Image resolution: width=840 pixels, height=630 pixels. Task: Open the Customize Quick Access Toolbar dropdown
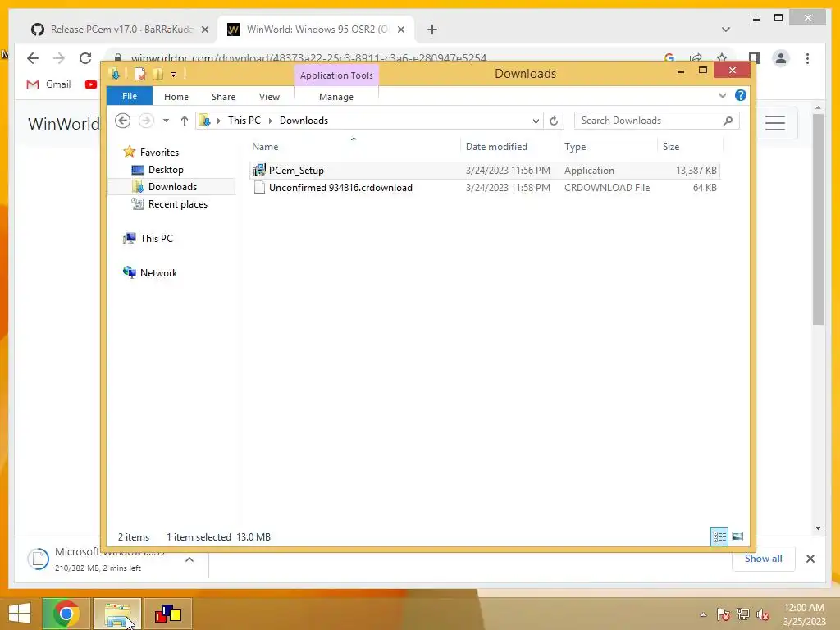pyautogui.click(x=174, y=75)
